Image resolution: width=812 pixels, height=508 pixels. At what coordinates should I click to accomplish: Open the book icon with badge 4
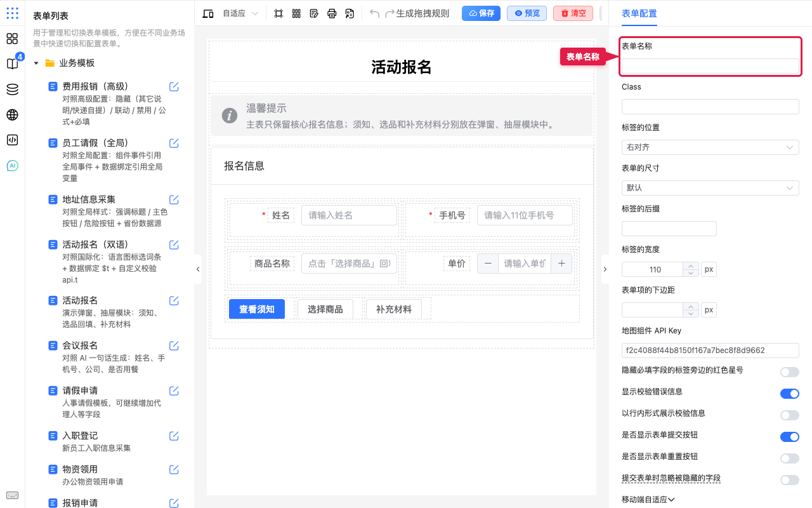(12, 63)
